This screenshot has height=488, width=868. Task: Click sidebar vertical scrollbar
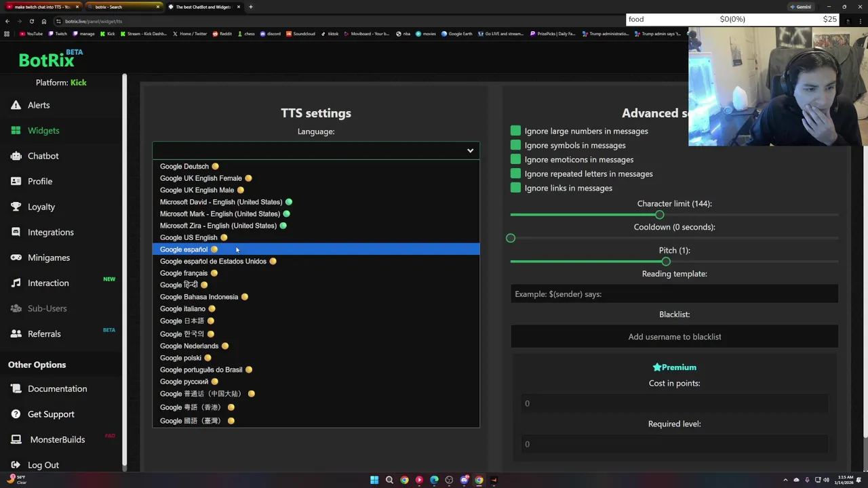125,271
